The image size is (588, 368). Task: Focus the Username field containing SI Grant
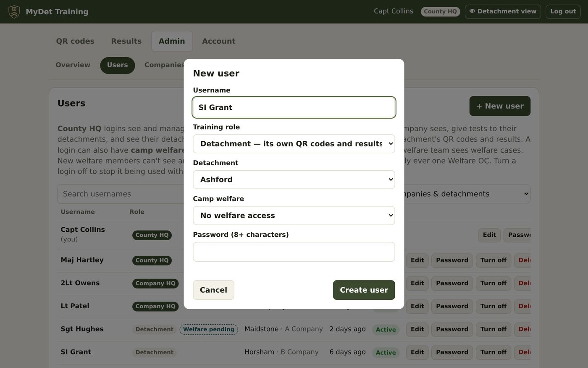(x=294, y=107)
